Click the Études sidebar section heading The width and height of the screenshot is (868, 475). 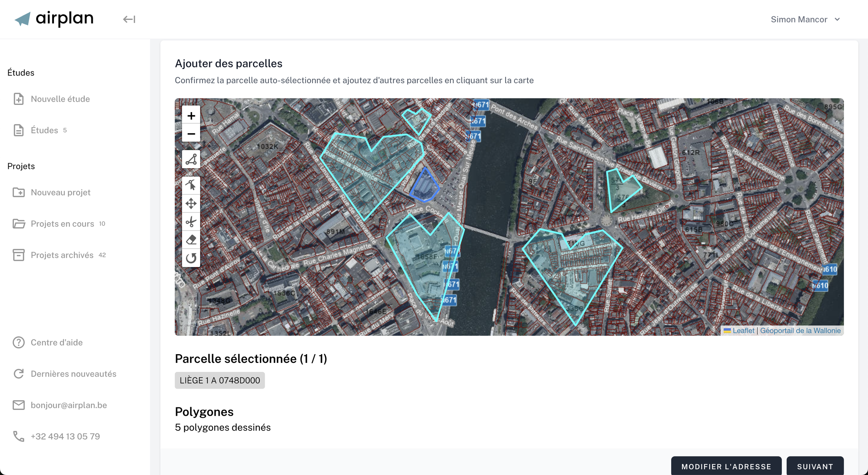21,73
